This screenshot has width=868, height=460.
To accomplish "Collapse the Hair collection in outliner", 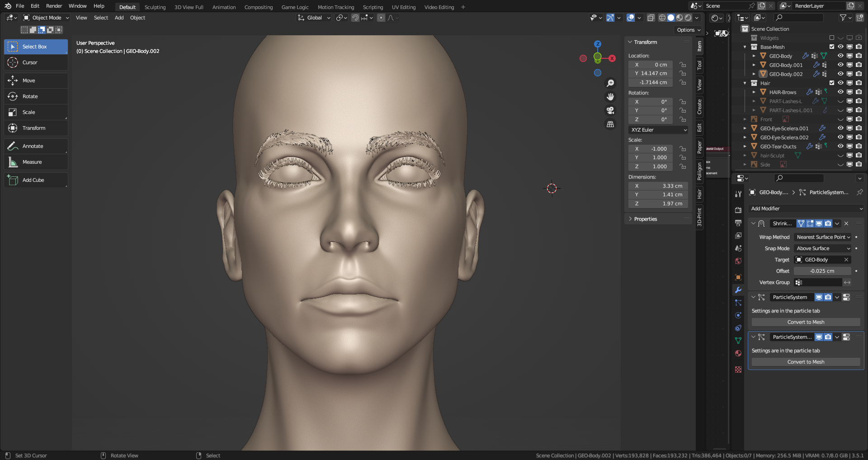I will (x=745, y=83).
